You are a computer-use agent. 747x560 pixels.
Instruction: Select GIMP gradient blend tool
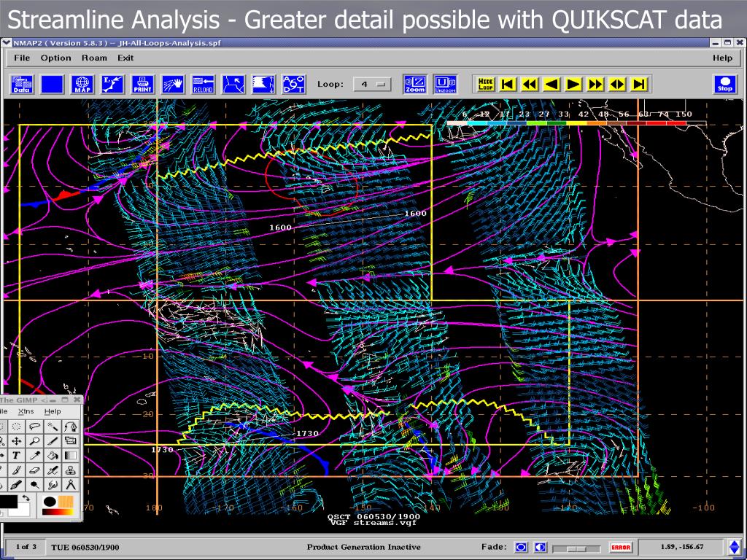(71, 455)
